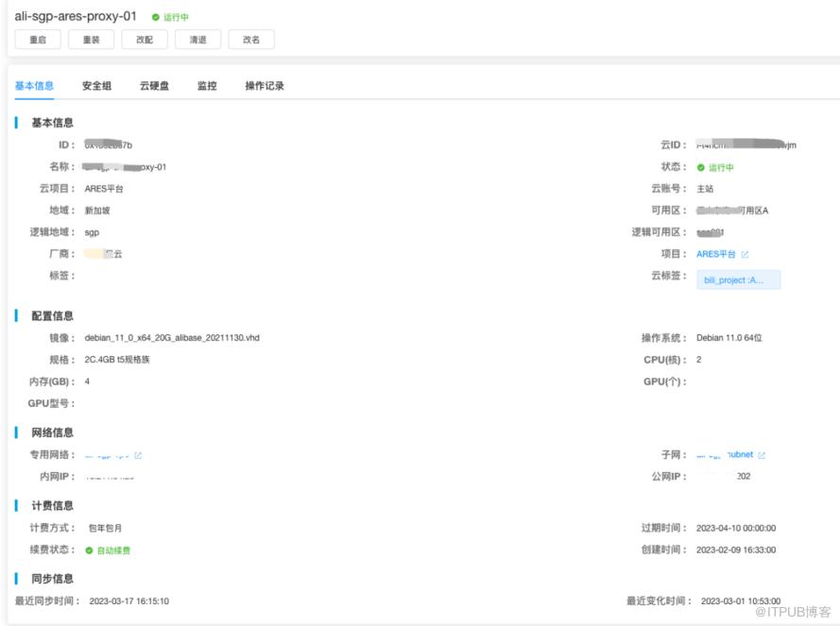Select the 自动续费 renewal status text

[x=113, y=550]
